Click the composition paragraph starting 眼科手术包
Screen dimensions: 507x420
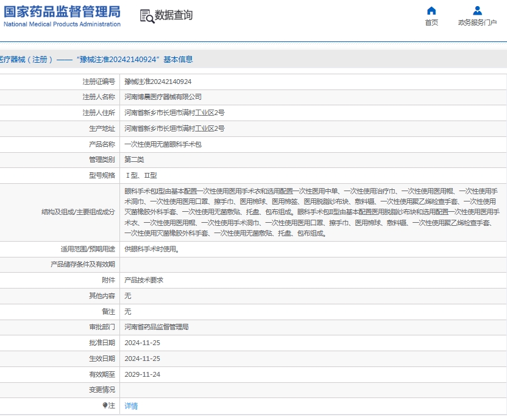312,212
